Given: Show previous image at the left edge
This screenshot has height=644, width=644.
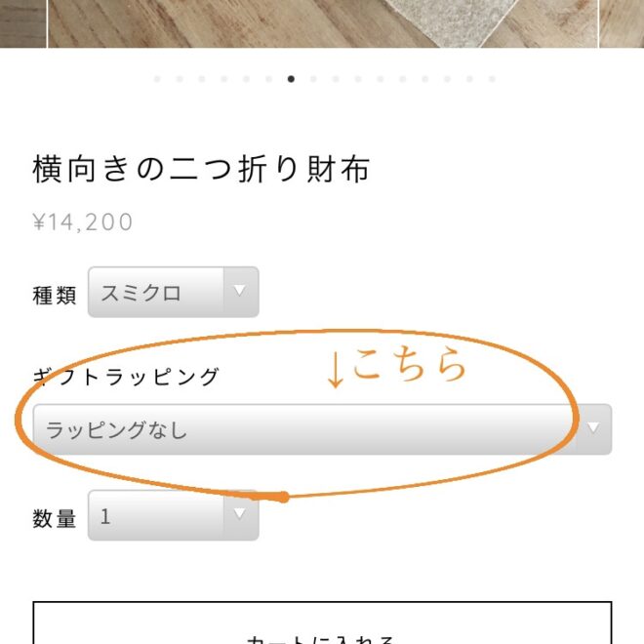Looking at the screenshot, I should 22,22.
